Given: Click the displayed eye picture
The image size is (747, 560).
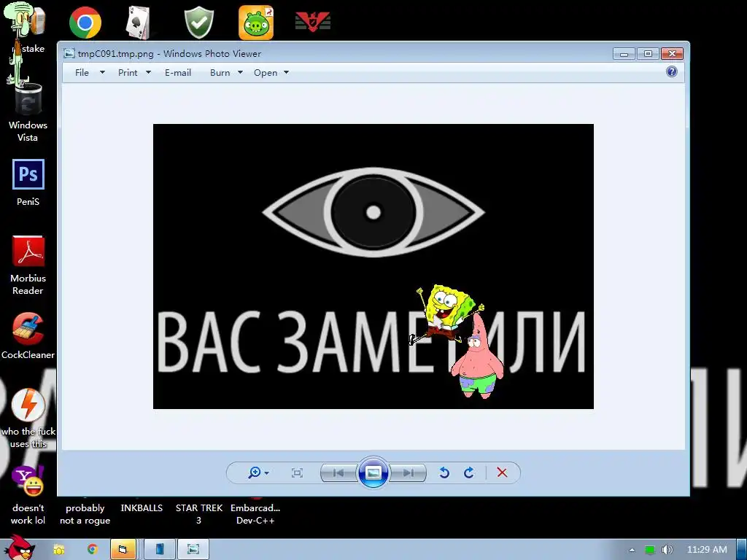Looking at the screenshot, I should (x=373, y=266).
